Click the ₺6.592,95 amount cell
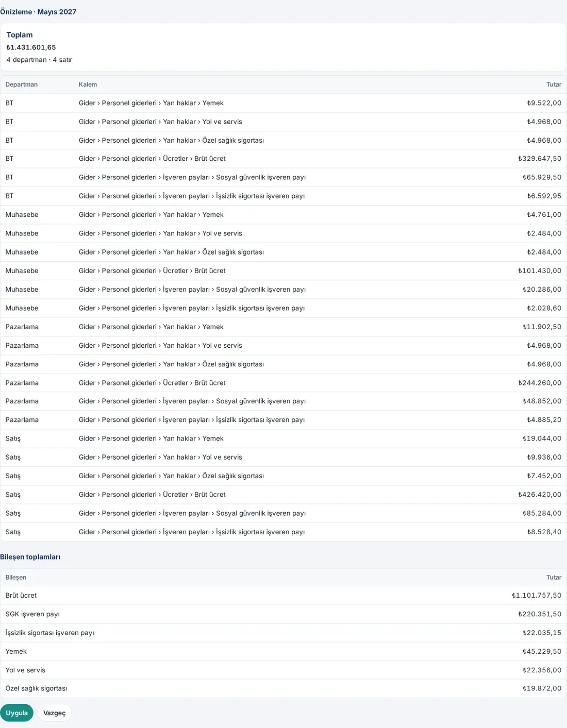The height and width of the screenshot is (728, 567). (x=544, y=196)
